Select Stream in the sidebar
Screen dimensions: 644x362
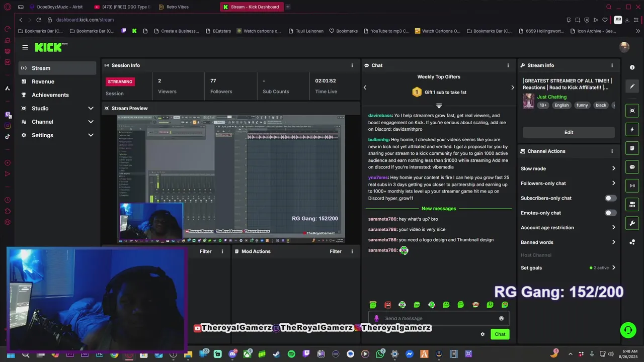(57, 68)
